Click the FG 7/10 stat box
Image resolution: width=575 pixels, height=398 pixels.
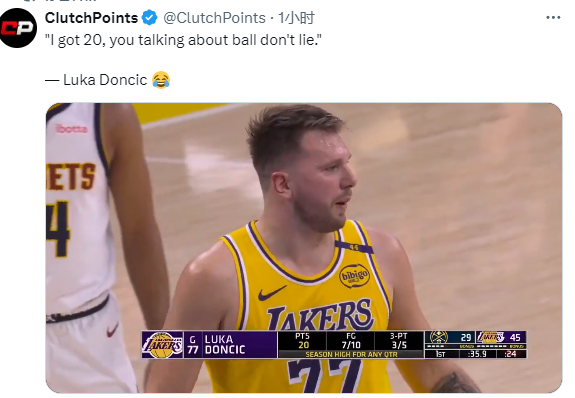351,341
